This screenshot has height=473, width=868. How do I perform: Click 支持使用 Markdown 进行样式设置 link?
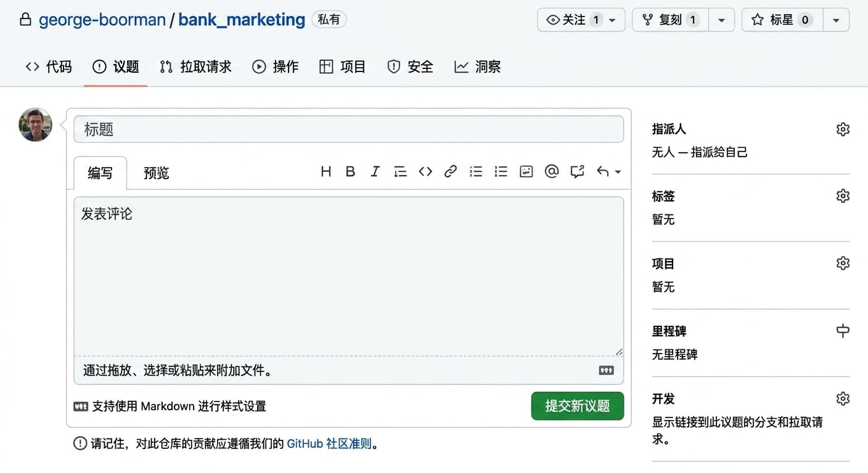170,406
